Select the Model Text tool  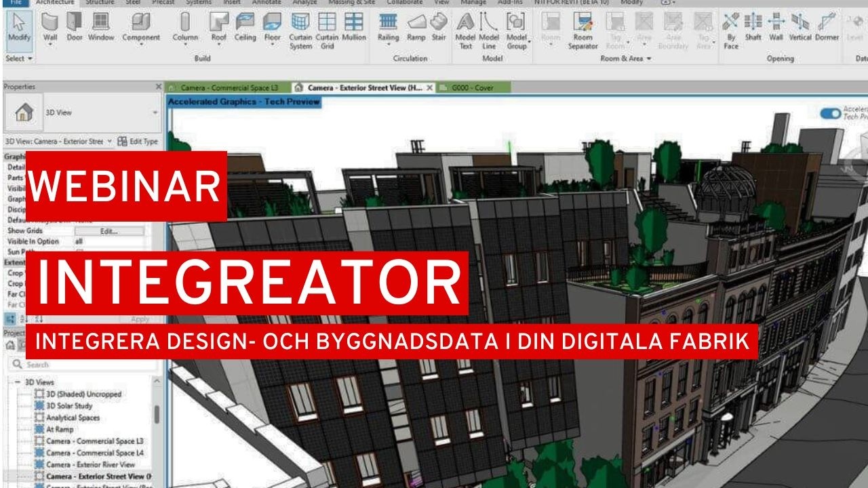465,32
